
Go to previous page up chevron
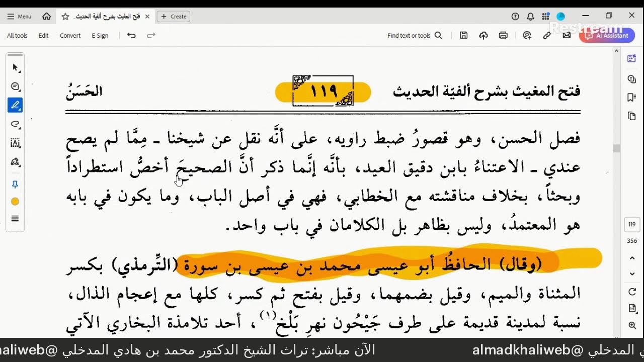point(632,258)
